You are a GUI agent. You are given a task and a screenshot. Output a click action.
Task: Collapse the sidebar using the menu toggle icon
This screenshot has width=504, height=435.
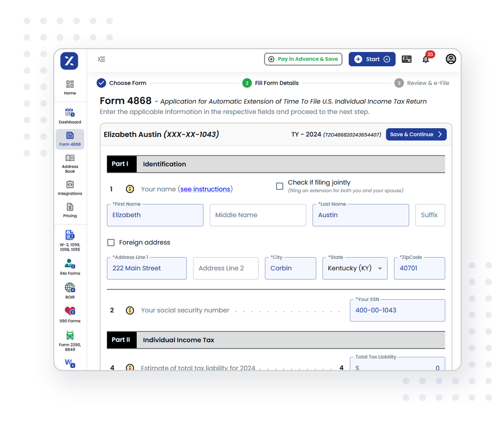tap(101, 59)
